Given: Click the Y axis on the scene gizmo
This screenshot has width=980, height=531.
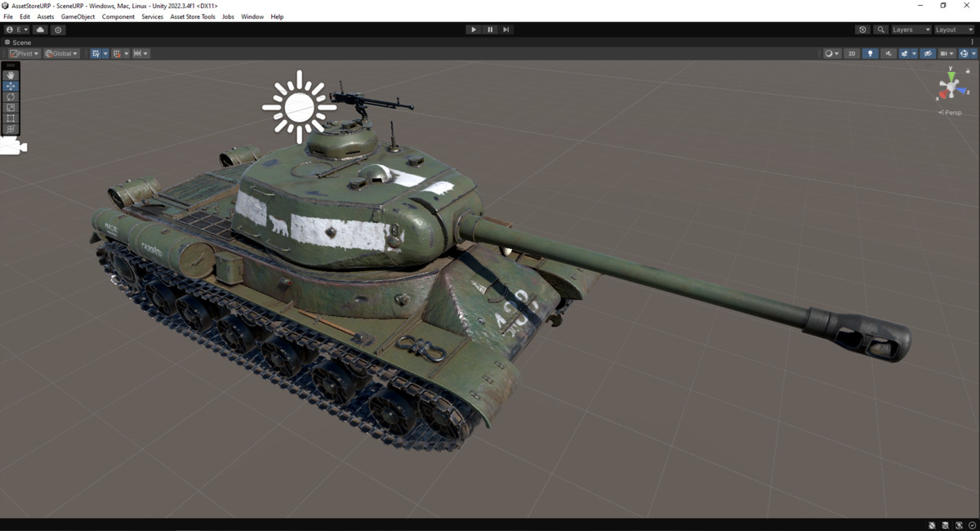Looking at the screenshot, I should (951, 76).
